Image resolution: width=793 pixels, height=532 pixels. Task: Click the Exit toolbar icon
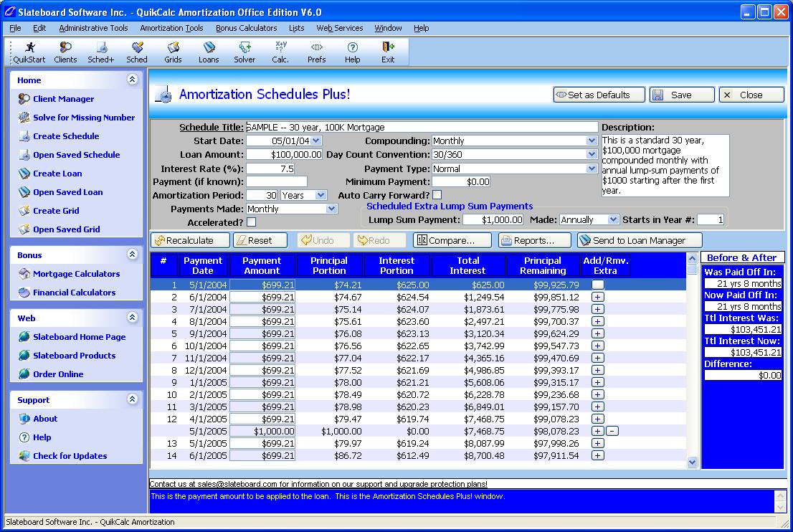point(388,52)
